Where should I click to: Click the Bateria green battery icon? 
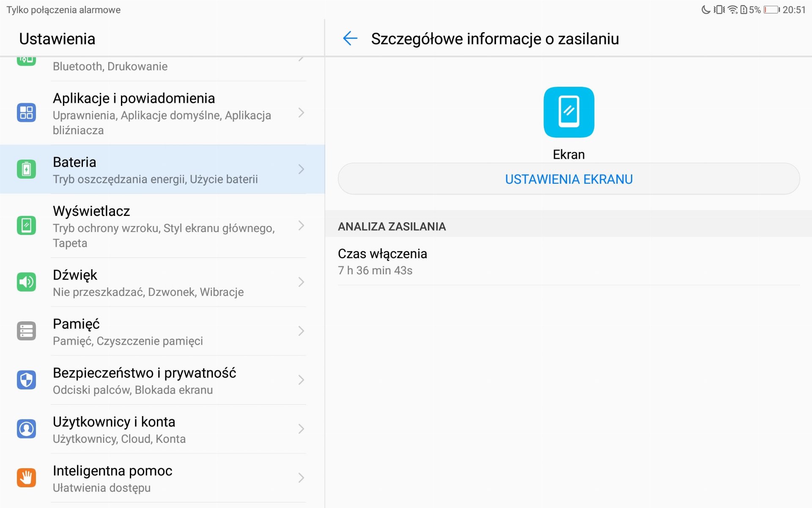[x=26, y=169]
